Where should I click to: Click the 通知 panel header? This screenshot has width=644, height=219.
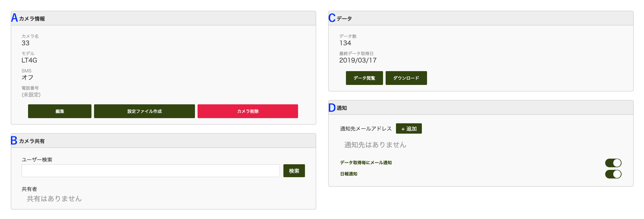click(x=341, y=108)
